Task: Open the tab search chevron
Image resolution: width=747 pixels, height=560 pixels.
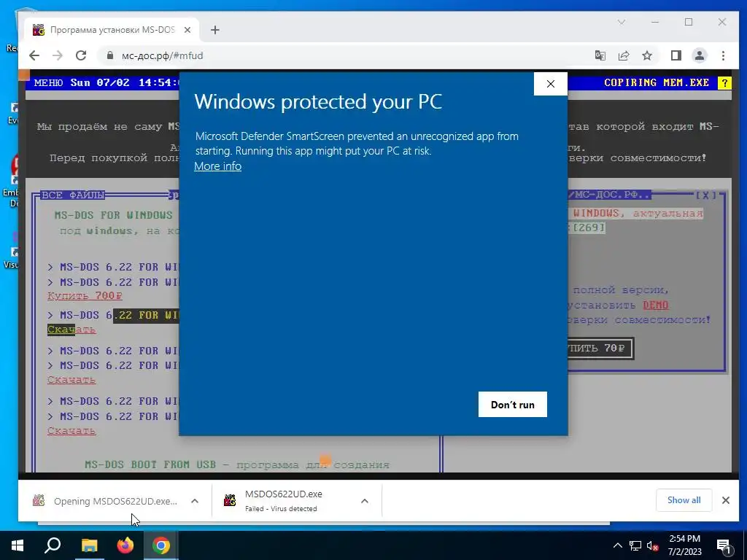Action: pyautogui.click(x=622, y=22)
